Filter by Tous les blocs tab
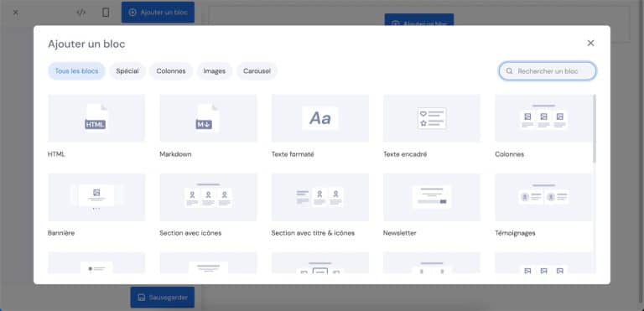The height and width of the screenshot is (311, 644). 77,71
